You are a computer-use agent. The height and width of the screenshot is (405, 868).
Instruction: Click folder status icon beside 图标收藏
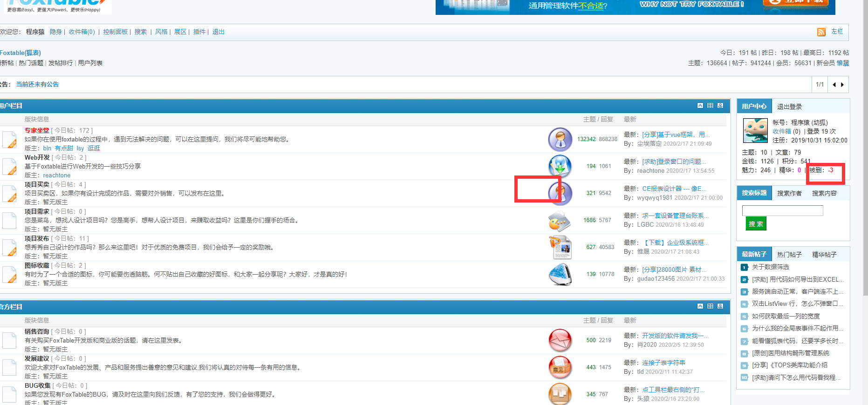(9, 275)
